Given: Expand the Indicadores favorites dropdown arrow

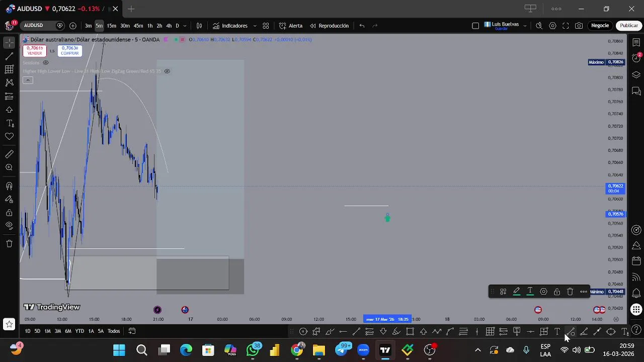Looking at the screenshot, I should (x=255, y=26).
